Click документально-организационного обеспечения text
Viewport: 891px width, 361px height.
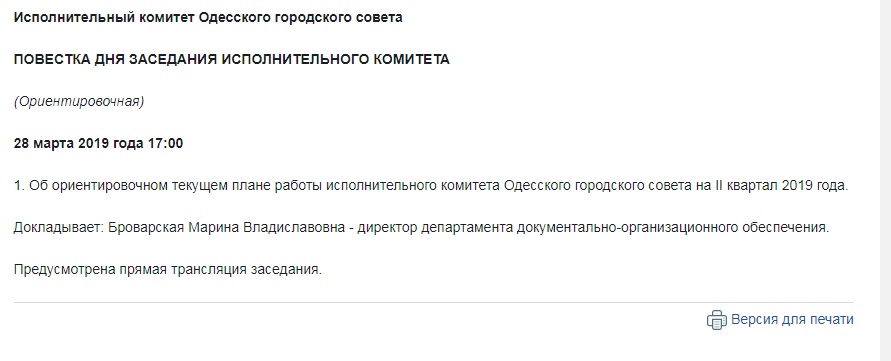point(673,228)
